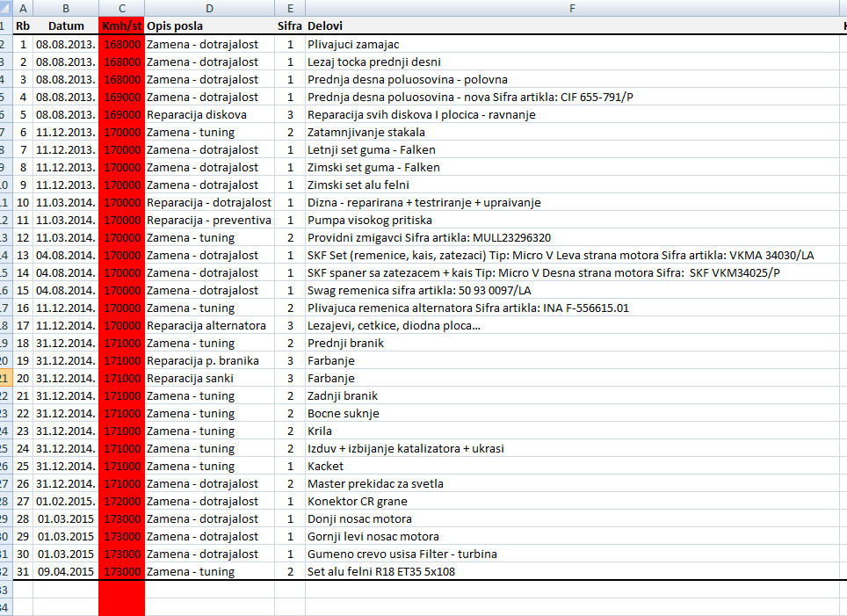Select 'Farbanje' in the Reparacija sanki row
The image size is (847, 616).
(572, 378)
